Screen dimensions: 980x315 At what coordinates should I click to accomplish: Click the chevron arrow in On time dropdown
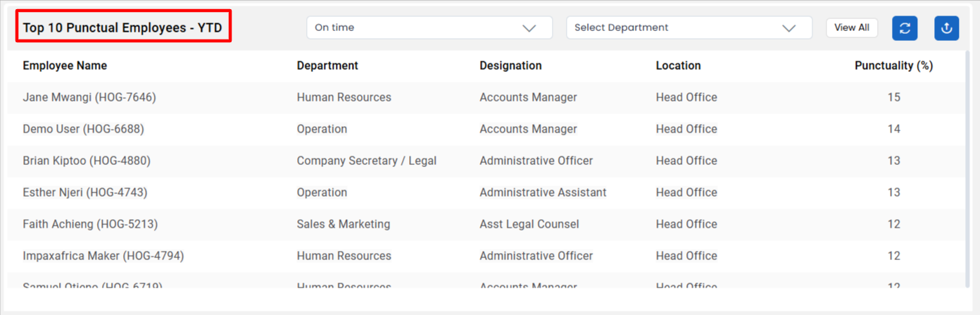[529, 28]
